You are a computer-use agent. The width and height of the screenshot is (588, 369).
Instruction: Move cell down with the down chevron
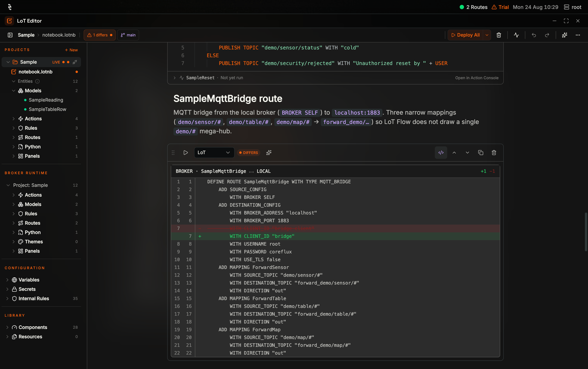(x=467, y=153)
